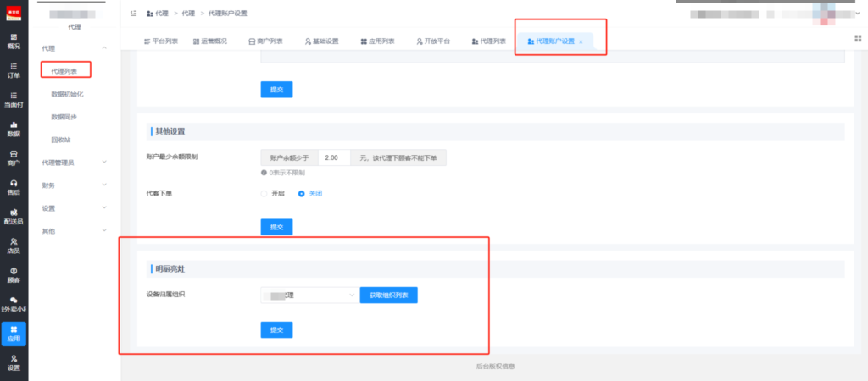
Task: Open 订单 orders in the left sidebar
Action: coord(14,71)
